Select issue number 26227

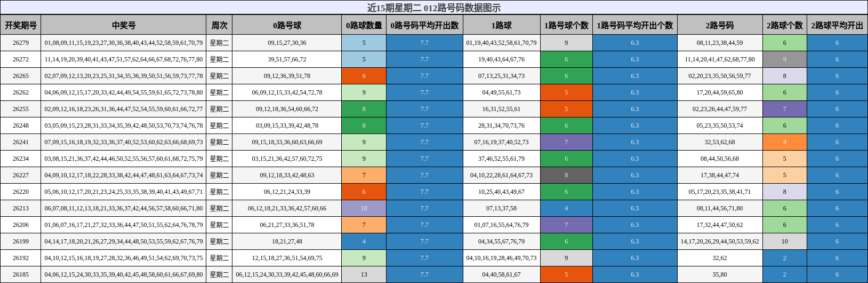(x=21, y=175)
